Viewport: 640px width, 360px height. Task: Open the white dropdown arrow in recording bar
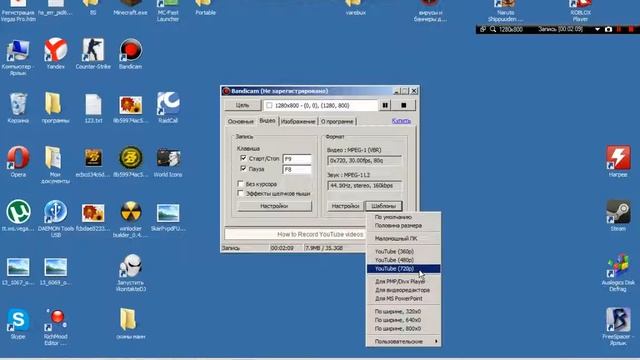[598, 29]
